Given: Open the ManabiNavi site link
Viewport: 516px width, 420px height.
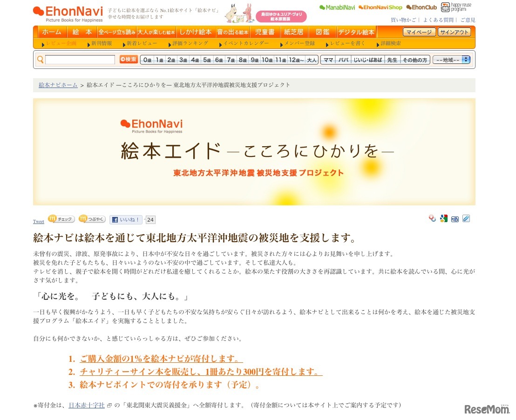Looking at the screenshot, I should [337, 7].
